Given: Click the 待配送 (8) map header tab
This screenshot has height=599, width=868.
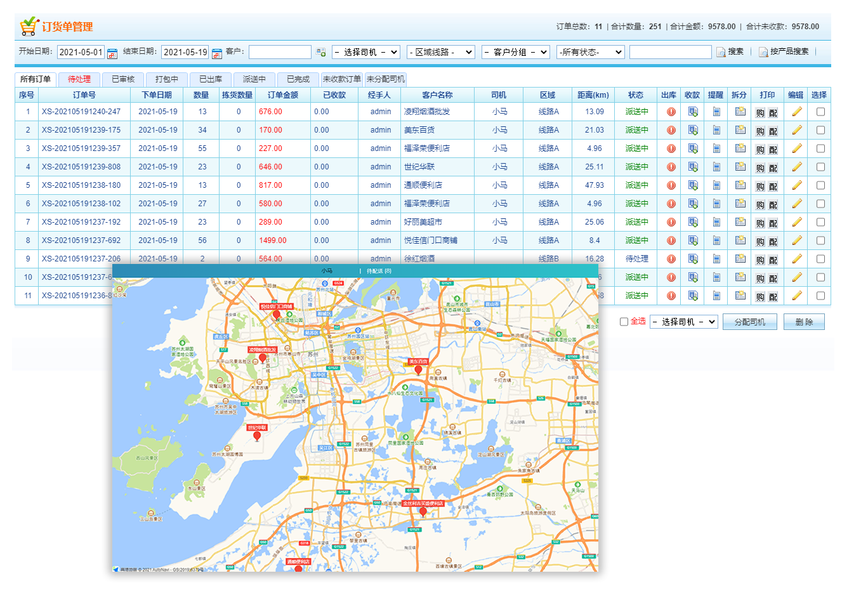Looking at the screenshot, I should (379, 271).
